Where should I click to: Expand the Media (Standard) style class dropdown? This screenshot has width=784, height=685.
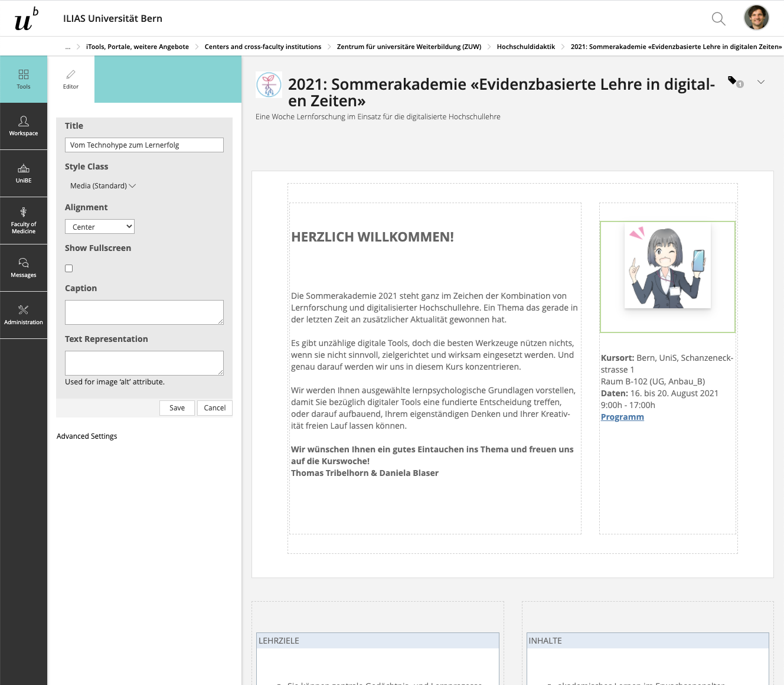tap(103, 186)
